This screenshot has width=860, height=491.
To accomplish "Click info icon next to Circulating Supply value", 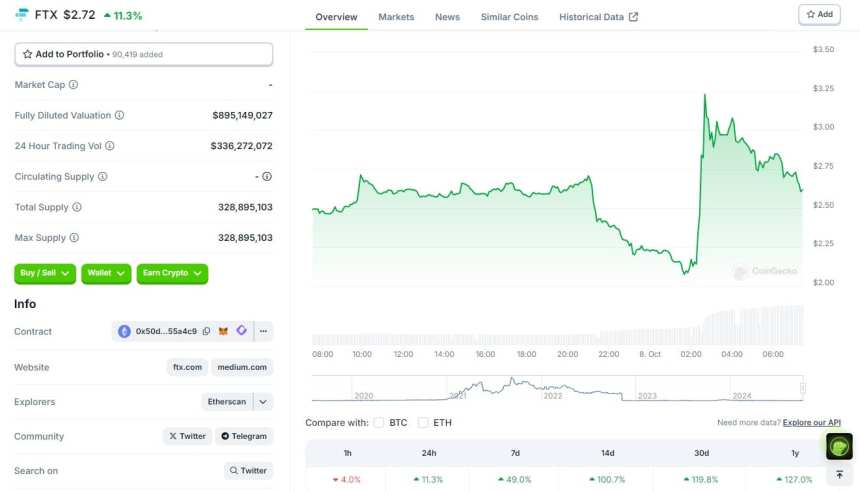I will [x=267, y=177].
